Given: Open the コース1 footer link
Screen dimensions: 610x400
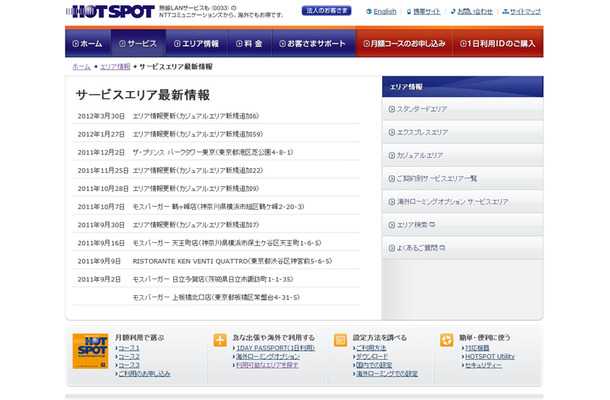Looking at the screenshot, I should point(129,348).
